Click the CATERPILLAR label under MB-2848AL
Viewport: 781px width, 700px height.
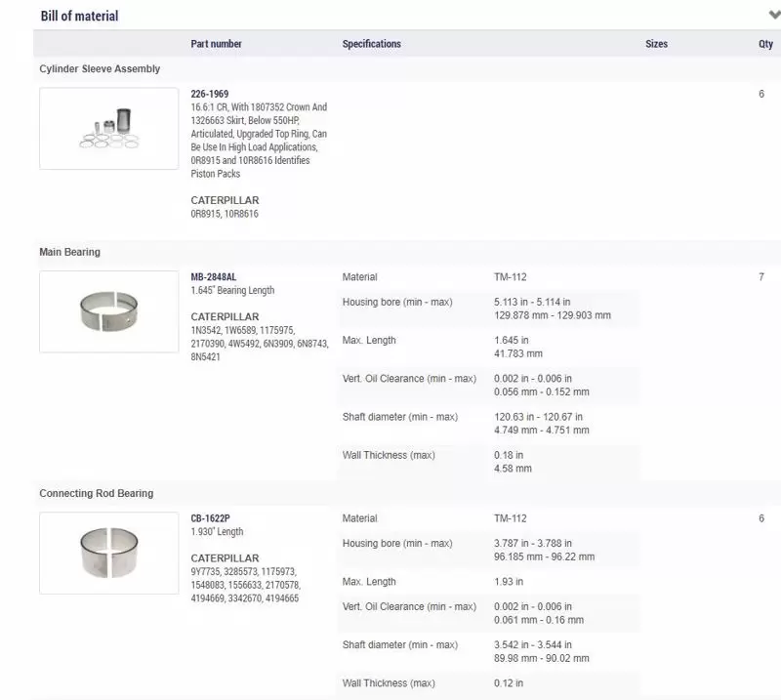point(226,317)
